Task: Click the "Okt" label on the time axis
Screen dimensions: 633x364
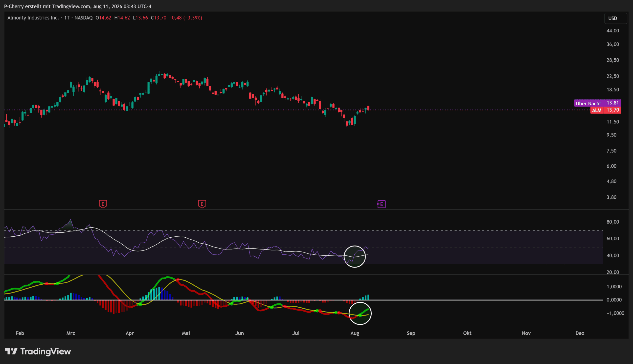Action: pyautogui.click(x=467, y=333)
